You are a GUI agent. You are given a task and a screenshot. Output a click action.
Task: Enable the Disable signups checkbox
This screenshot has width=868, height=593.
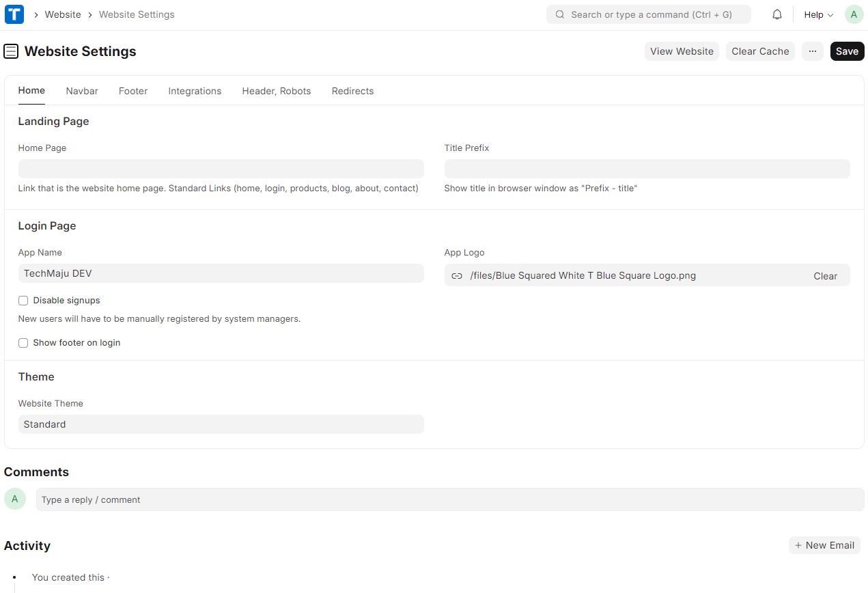(23, 301)
